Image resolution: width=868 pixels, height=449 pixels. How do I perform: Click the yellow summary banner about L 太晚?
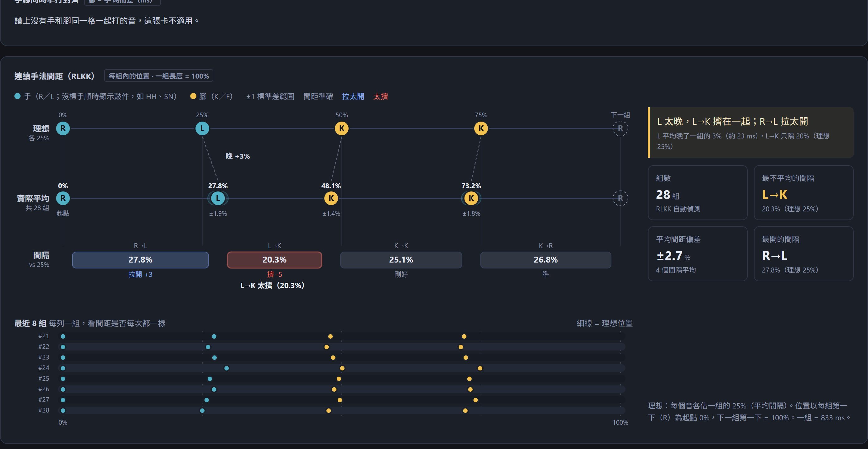[x=751, y=133]
